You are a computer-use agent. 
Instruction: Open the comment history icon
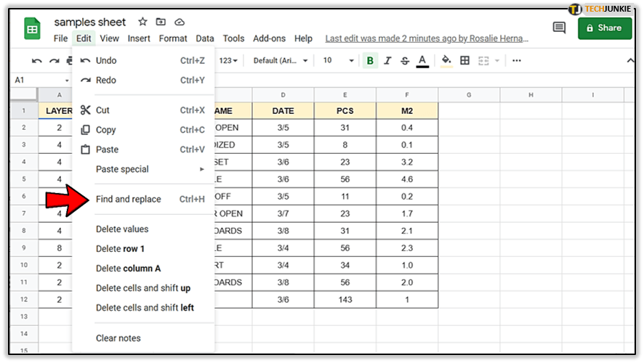559,28
